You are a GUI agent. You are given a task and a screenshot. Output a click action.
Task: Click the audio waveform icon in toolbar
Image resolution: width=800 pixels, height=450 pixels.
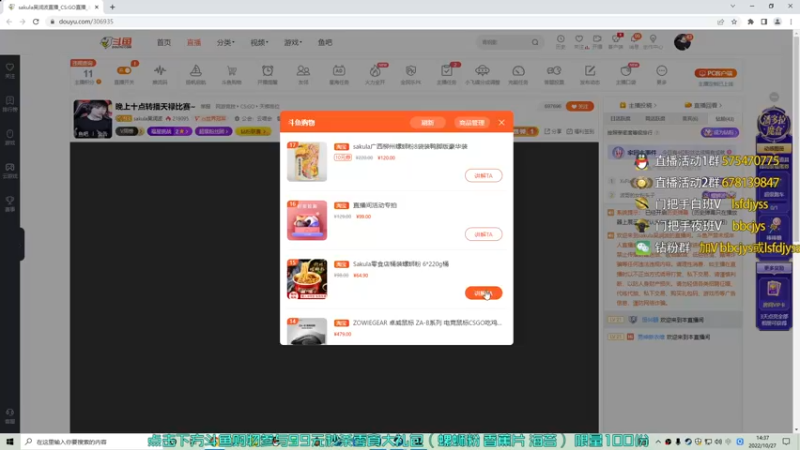160,71
